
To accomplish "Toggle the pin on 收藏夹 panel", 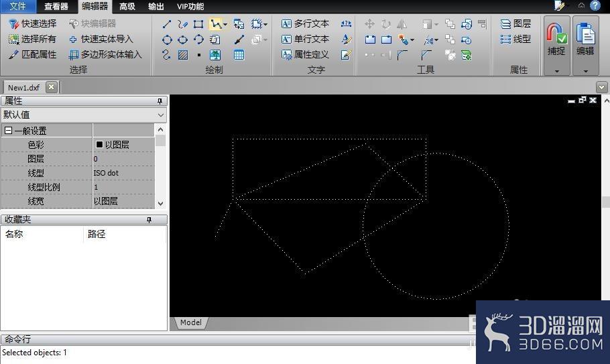I will click(149, 220).
